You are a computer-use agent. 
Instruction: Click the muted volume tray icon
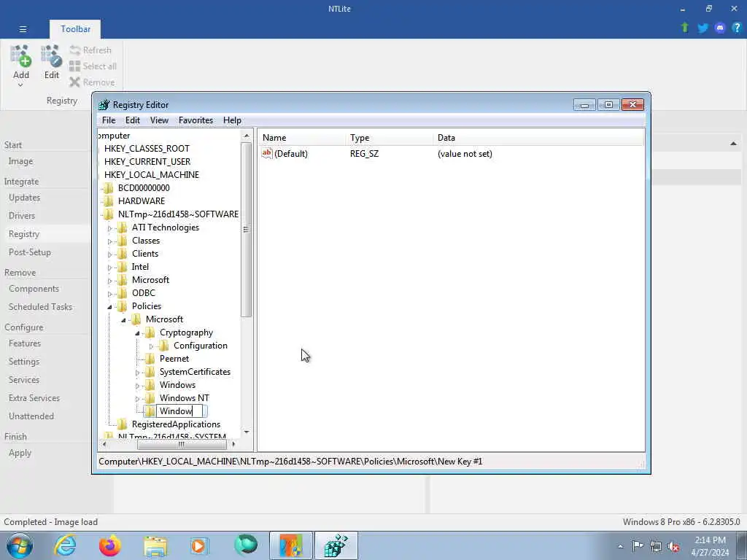click(673, 546)
